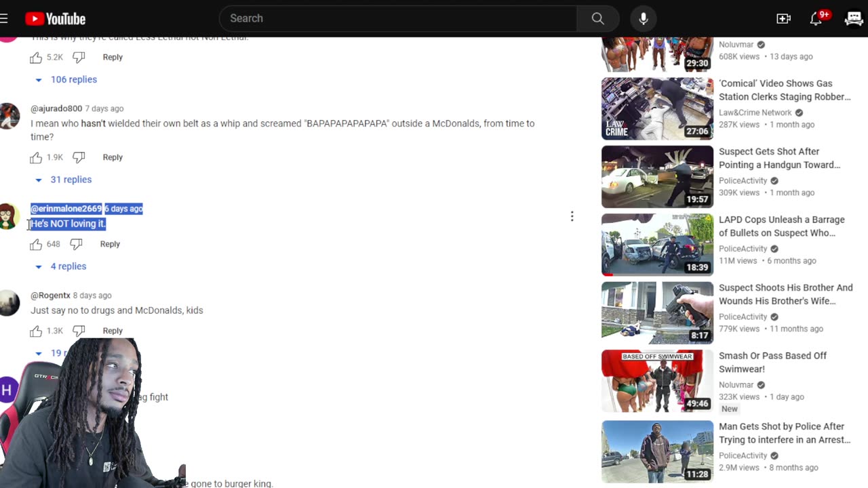Open the LAPD barrage of bullets thumbnail
868x488 pixels.
pos(657,245)
